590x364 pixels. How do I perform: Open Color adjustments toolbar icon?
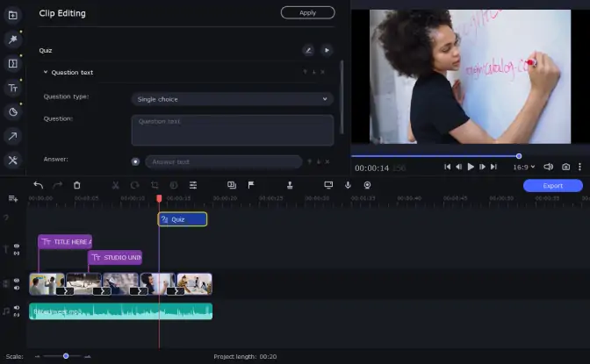point(174,185)
